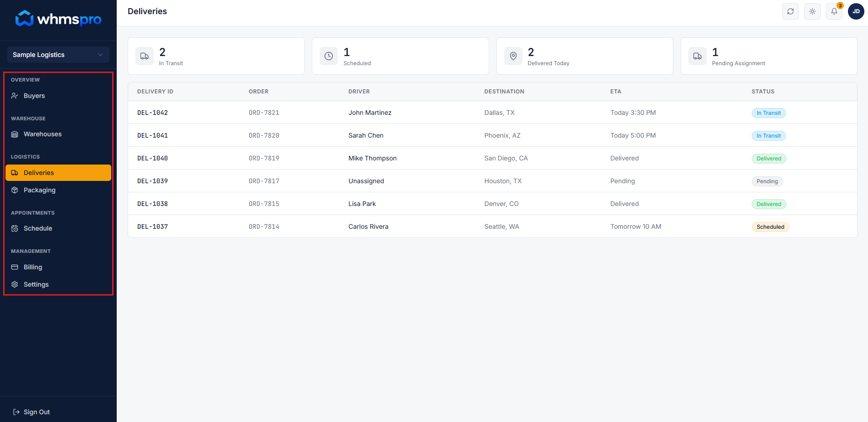The width and height of the screenshot is (868, 422).
Task: Click the Billing card icon
Action: point(15,267)
